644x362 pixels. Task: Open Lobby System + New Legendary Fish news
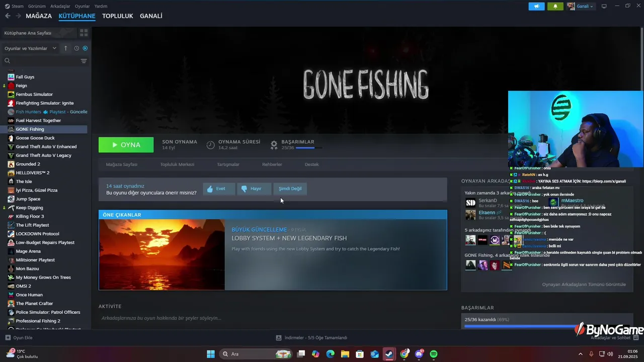(289, 238)
